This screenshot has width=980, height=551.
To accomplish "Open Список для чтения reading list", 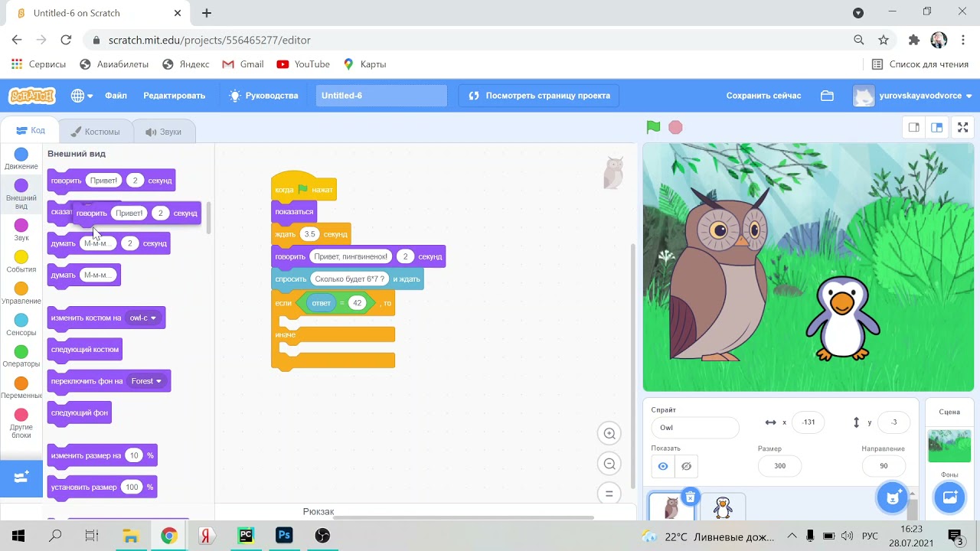I will pos(920,64).
